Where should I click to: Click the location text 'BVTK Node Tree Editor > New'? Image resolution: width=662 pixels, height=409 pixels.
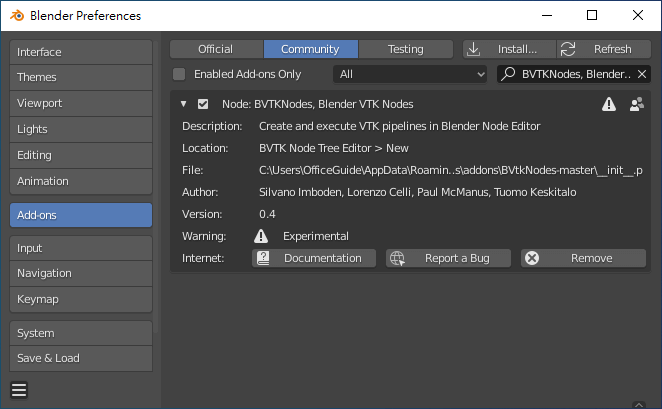[334, 148]
